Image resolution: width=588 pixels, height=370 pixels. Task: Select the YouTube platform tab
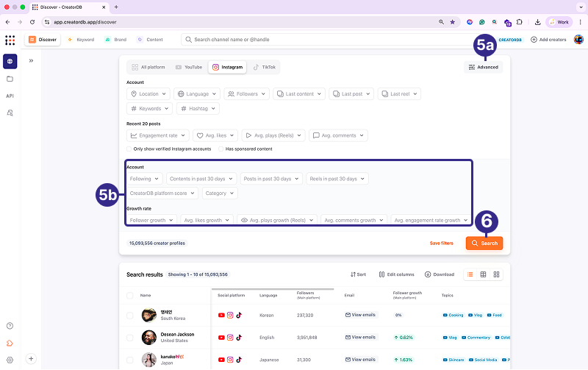[189, 67]
